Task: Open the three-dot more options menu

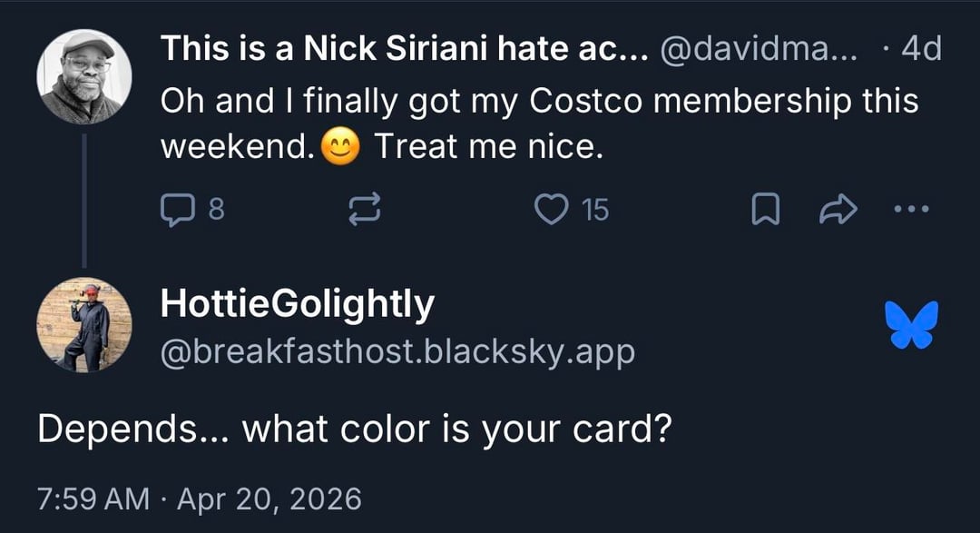Action: coord(911,210)
